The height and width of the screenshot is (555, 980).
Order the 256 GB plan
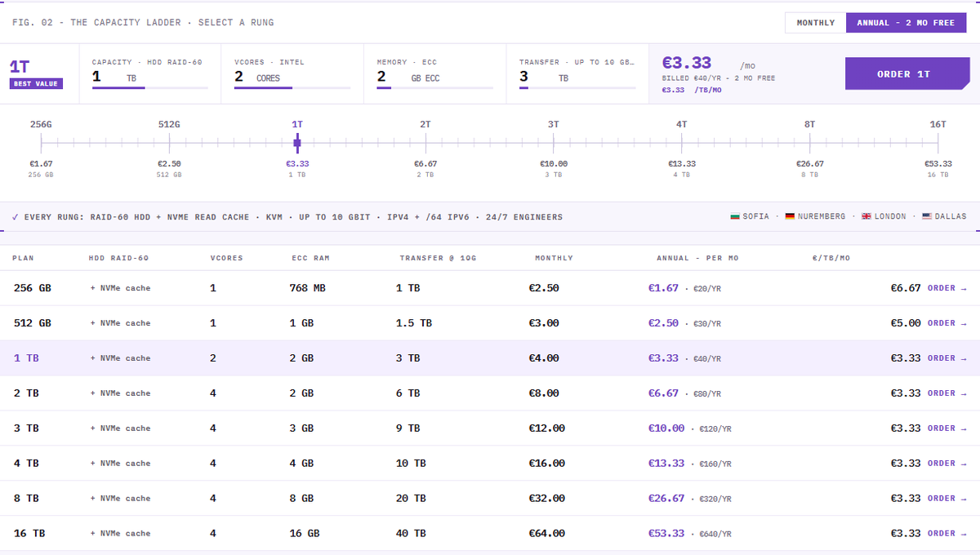click(x=947, y=288)
